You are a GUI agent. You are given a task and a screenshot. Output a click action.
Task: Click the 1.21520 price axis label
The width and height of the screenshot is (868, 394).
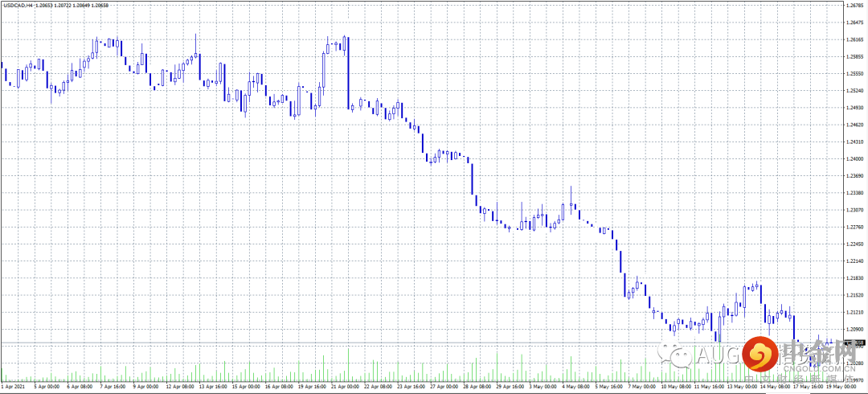(855, 295)
